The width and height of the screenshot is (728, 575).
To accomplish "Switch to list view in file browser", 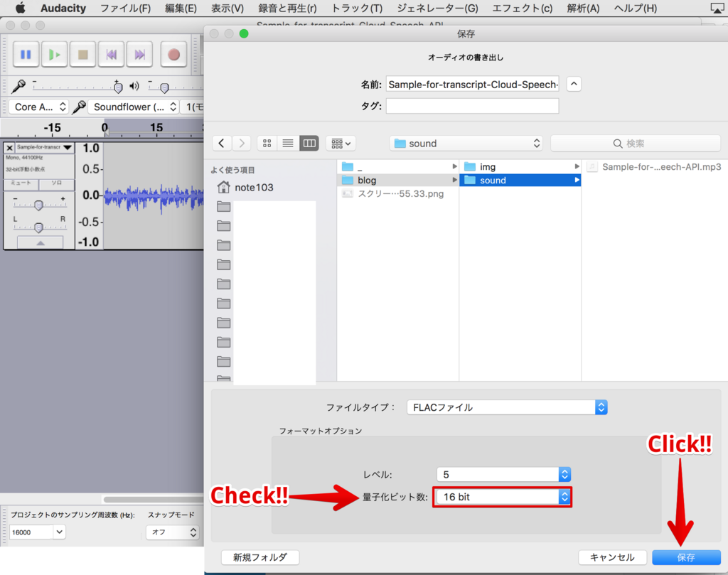I will 288,144.
